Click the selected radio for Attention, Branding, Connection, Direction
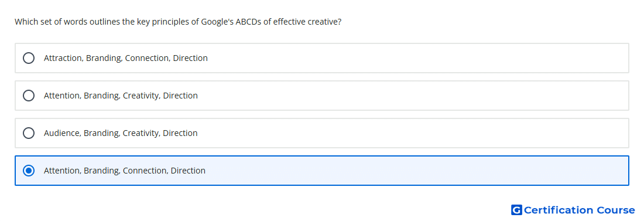The height and width of the screenshot is (221, 644). pos(29,171)
